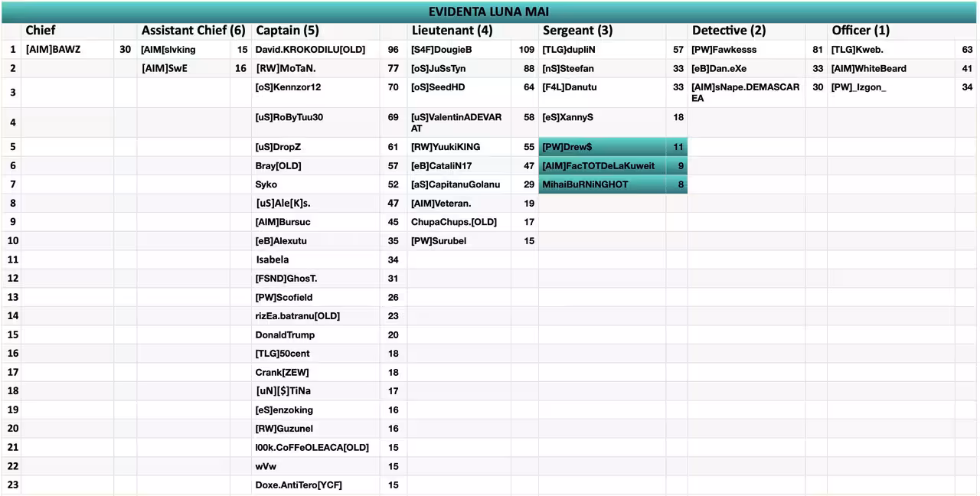This screenshot has width=980, height=496.
Task: Select the EVIDENTA LUNA MAI title cell
Action: tap(490, 12)
